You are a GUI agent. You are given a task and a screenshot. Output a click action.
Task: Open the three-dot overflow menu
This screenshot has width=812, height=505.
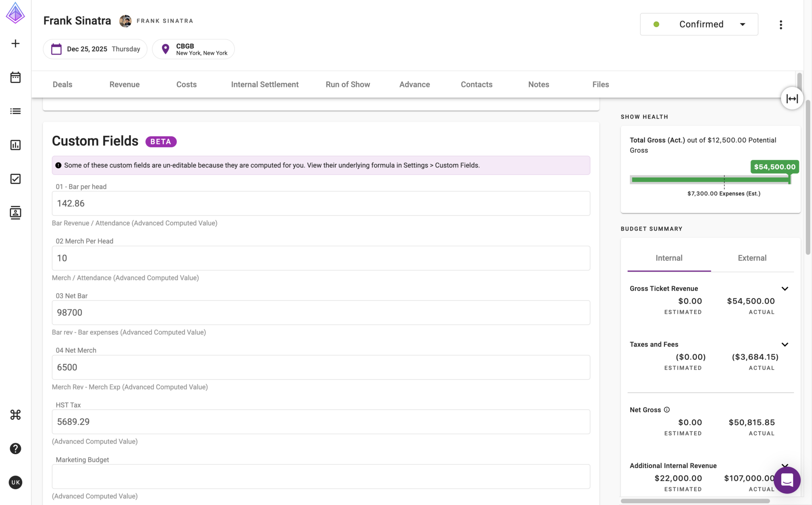(x=781, y=24)
